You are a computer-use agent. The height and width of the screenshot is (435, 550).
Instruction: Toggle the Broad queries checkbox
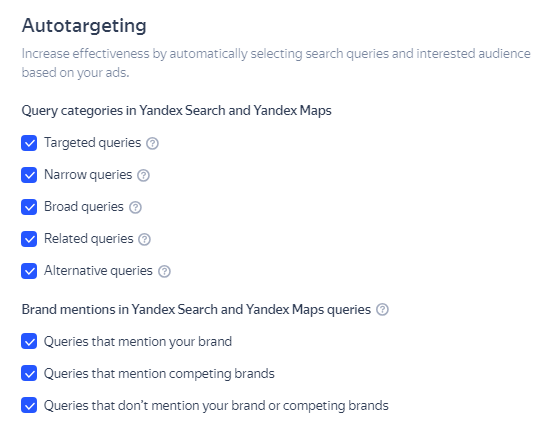(x=29, y=207)
